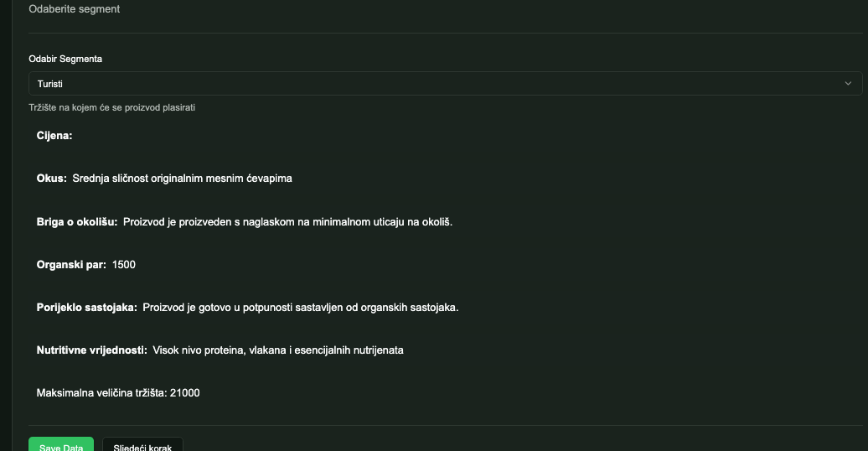Click the Srednja sličnost originalnim description text
Image resolution: width=868 pixels, height=451 pixels.
(183, 178)
